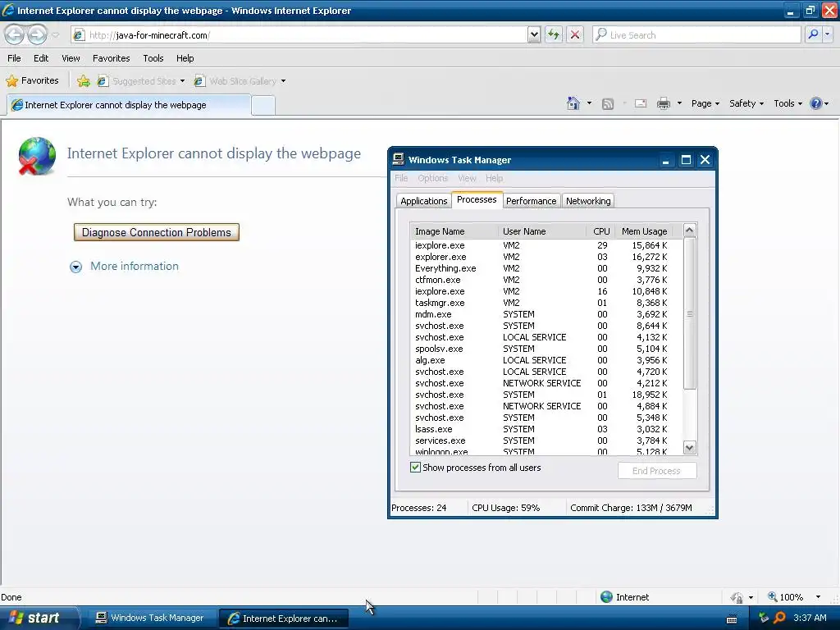Open the Edit menu in Internet Explorer
The height and width of the screenshot is (630, 840).
click(41, 58)
